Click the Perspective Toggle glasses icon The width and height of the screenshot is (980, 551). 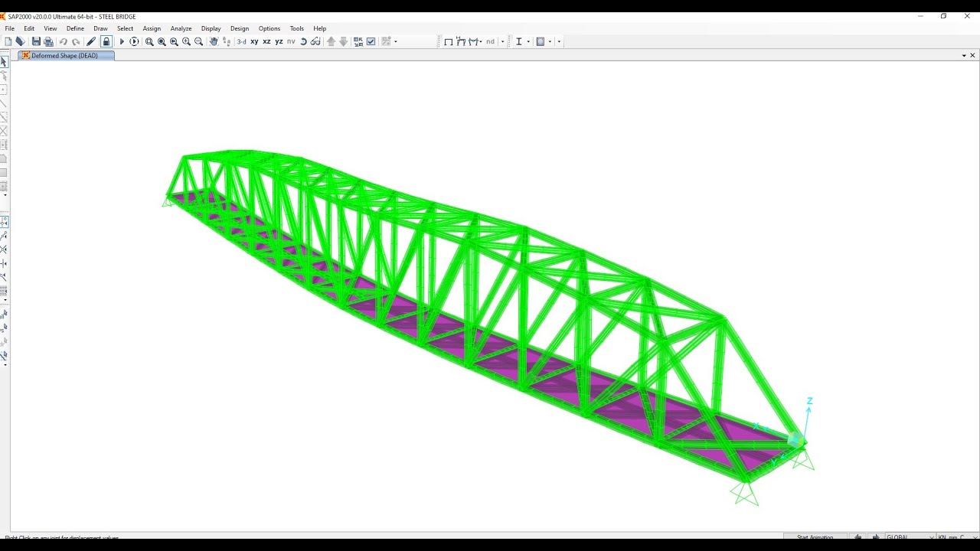(315, 41)
